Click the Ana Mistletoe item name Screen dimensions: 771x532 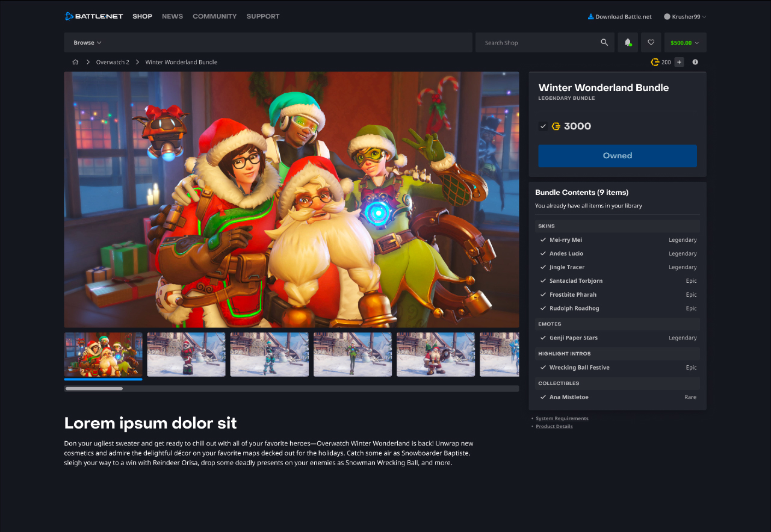pyautogui.click(x=569, y=397)
